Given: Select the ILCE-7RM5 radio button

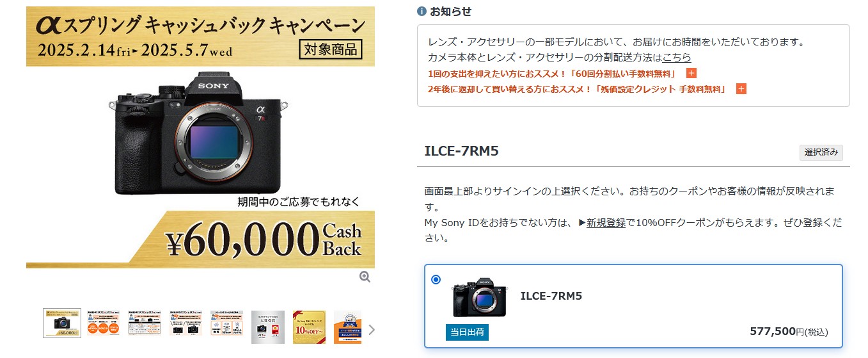Looking at the screenshot, I should tap(436, 280).
